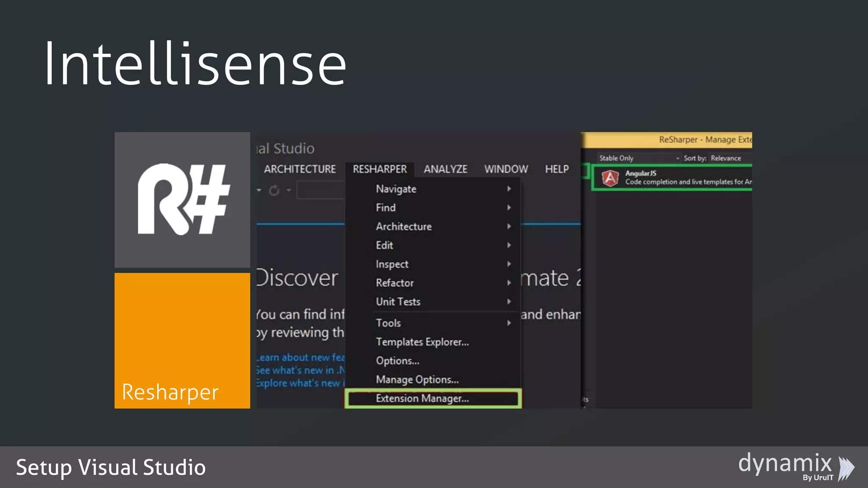Image resolution: width=868 pixels, height=488 pixels.
Task: Open Templates Explorer from ReSharper menu
Action: pyautogui.click(x=433, y=342)
